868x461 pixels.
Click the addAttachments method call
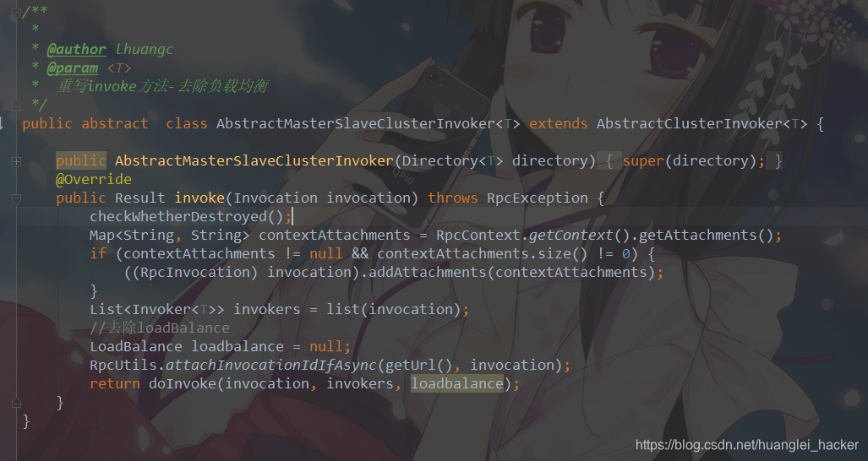pos(428,273)
